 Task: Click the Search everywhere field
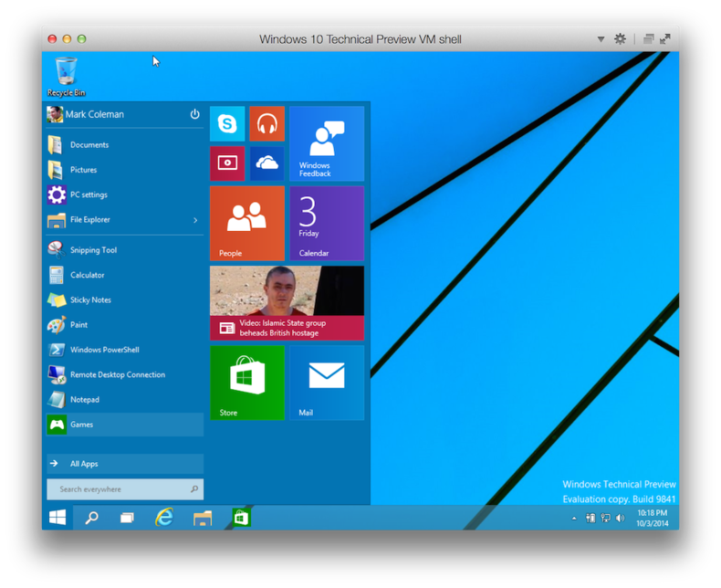click(125, 489)
